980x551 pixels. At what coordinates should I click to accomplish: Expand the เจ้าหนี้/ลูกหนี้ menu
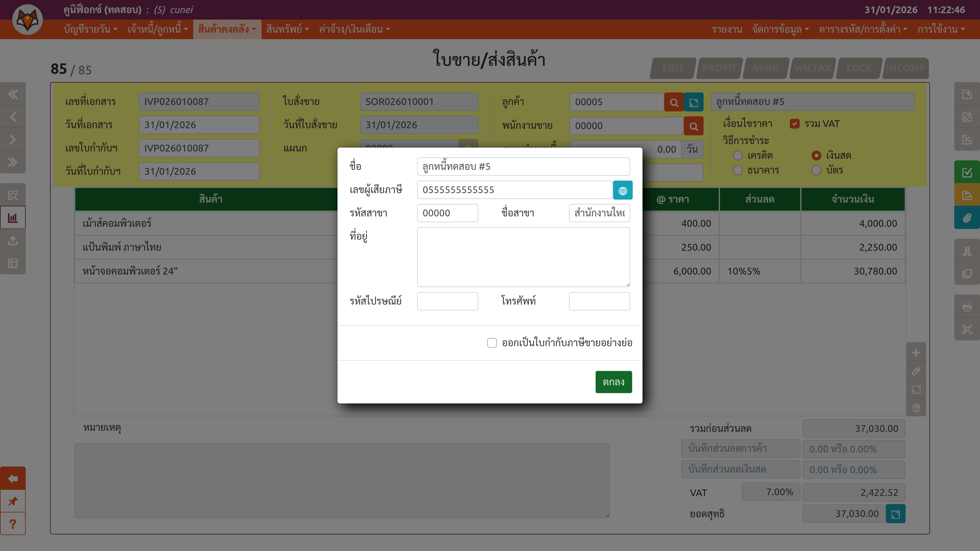pyautogui.click(x=157, y=29)
